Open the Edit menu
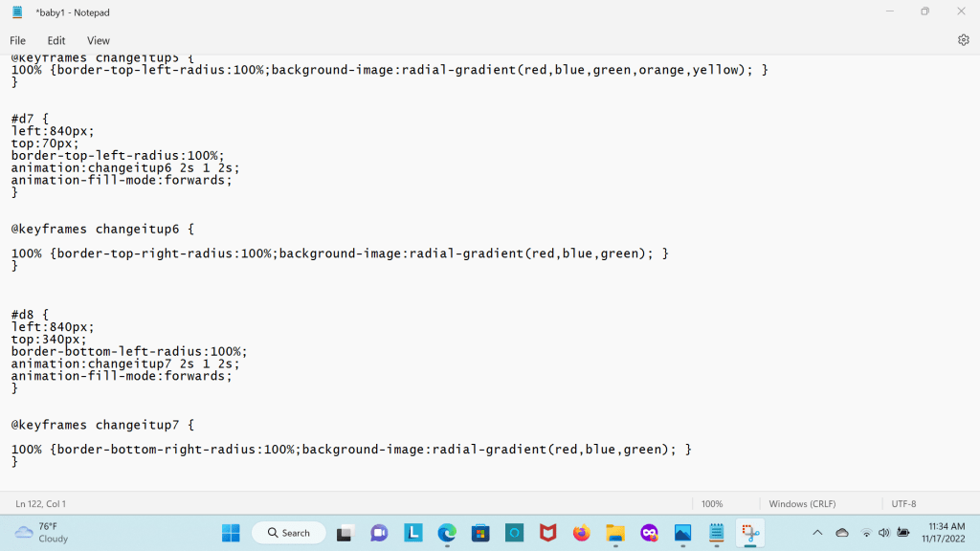The width and height of the screenshot is (980, 551). (56, 40)
